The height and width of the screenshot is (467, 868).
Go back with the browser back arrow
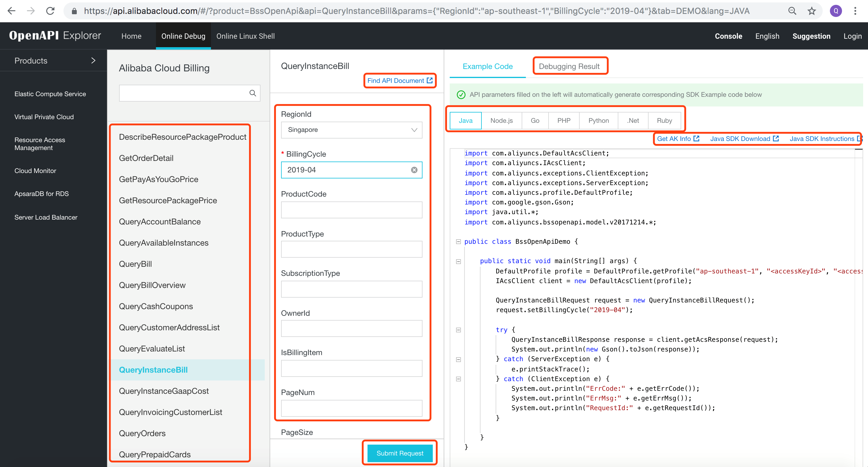point(11,11)
